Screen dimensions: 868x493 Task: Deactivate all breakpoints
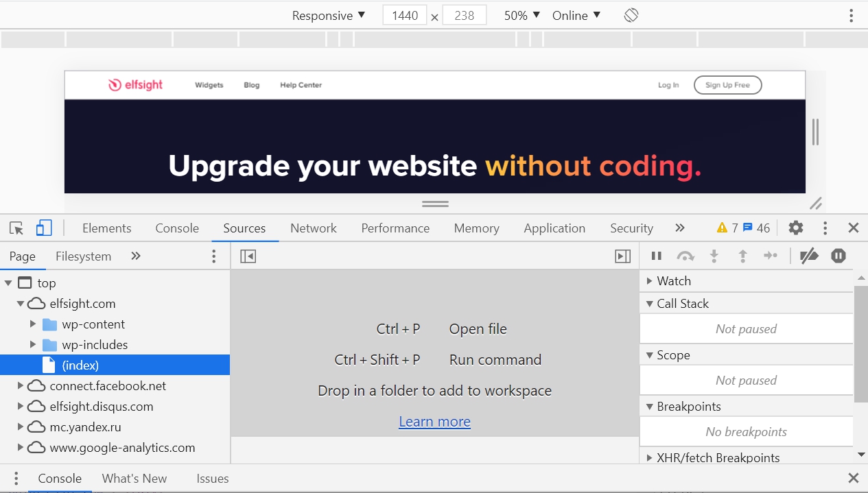pos(810,255)
